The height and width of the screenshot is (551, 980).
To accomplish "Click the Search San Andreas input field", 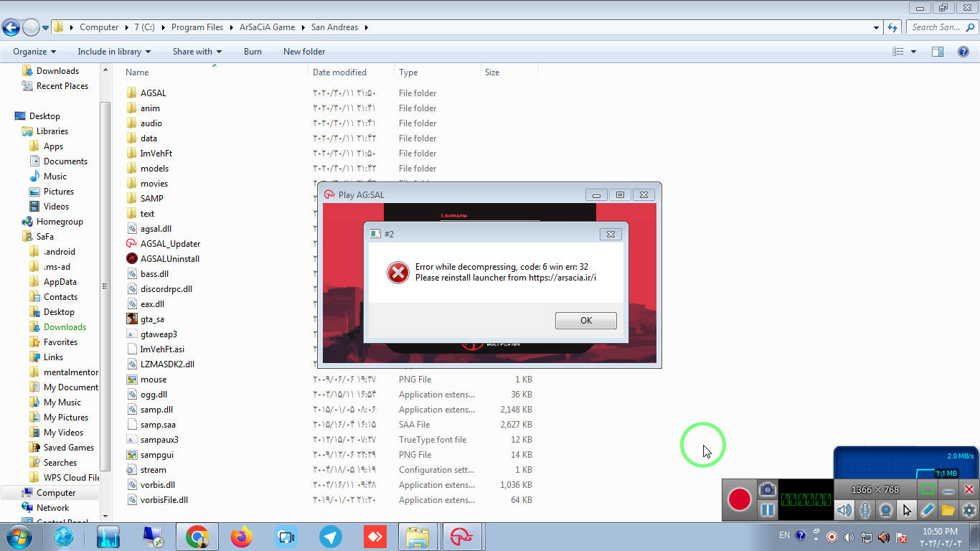I will click(940, 27).
